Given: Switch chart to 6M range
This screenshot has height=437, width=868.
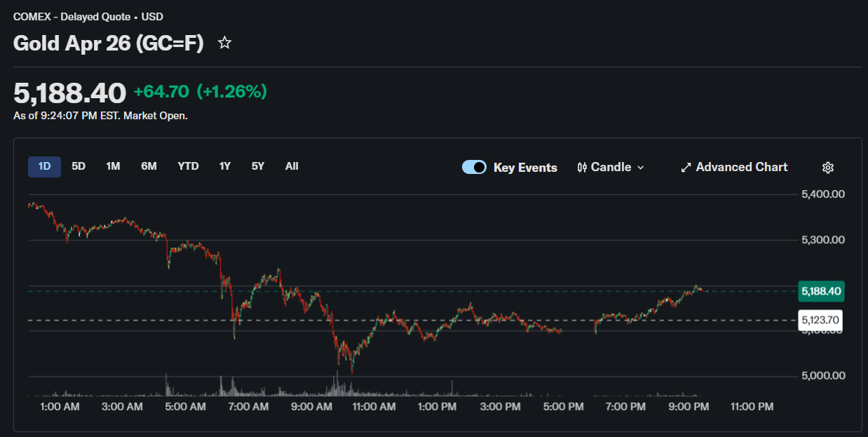Looking at the screenshot, I should click(x=149, y=166).
